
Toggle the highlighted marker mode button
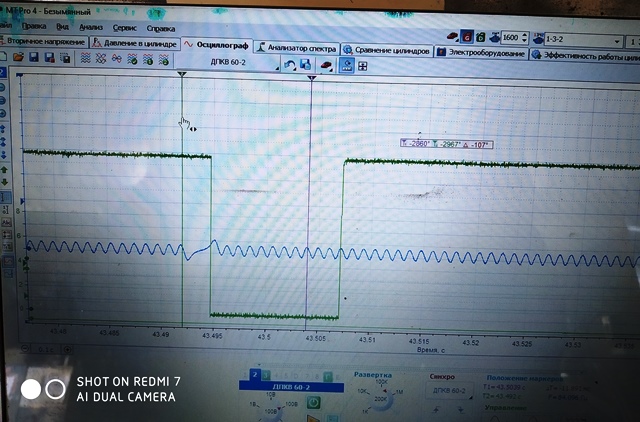[x=347, y=66]
